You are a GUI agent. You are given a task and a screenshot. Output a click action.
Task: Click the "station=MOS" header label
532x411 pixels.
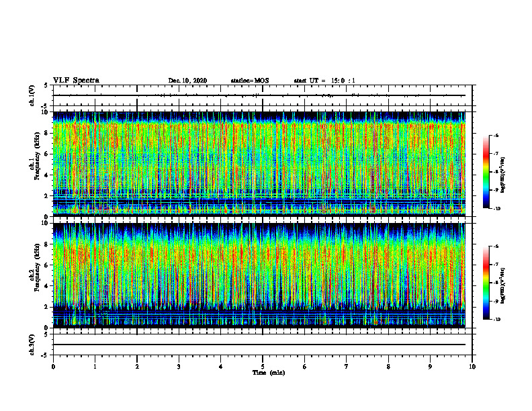[x=250, y=81]
